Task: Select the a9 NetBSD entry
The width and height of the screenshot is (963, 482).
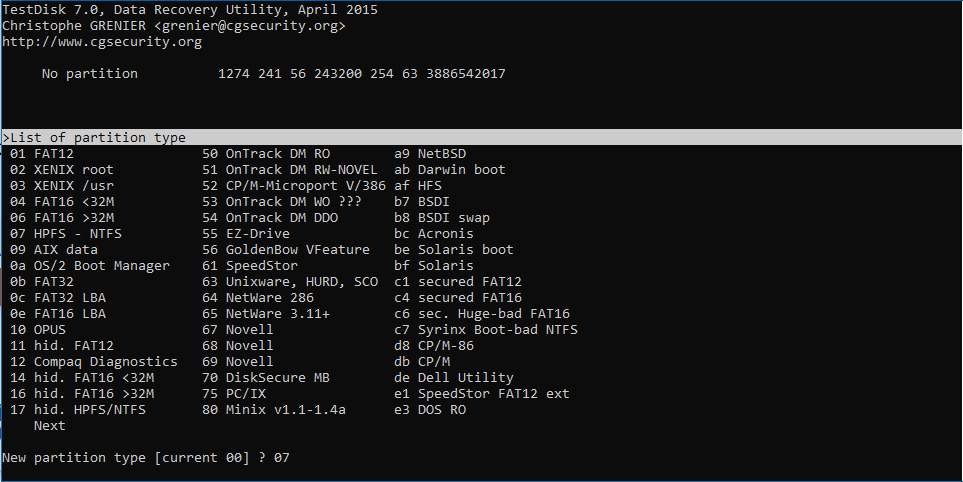Action: pos(430,154)
